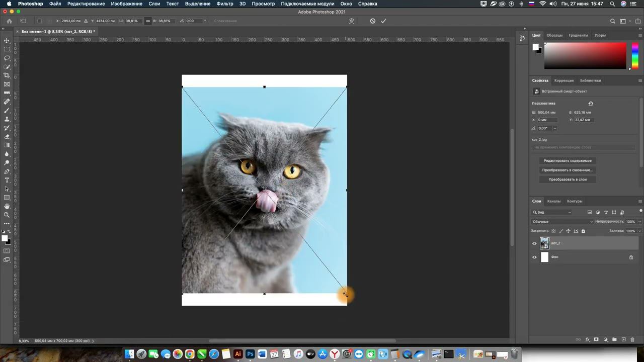Switch to the Каналы tab
644x362 pixels.
point(554,201)
